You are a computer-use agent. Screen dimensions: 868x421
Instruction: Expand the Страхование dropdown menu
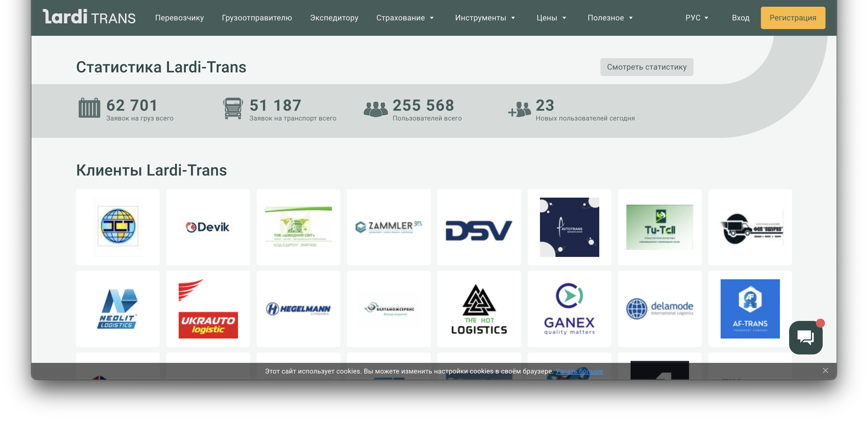[405, 18]
